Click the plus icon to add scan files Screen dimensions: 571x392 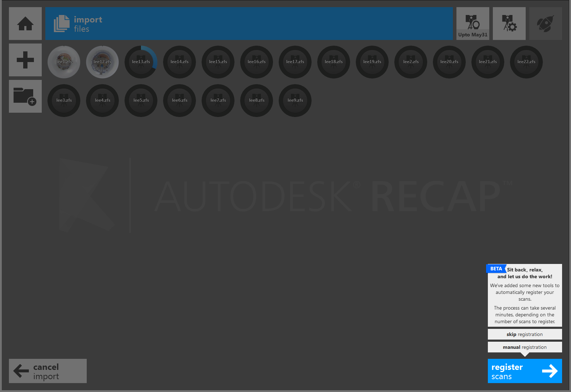tap(25, 60)
